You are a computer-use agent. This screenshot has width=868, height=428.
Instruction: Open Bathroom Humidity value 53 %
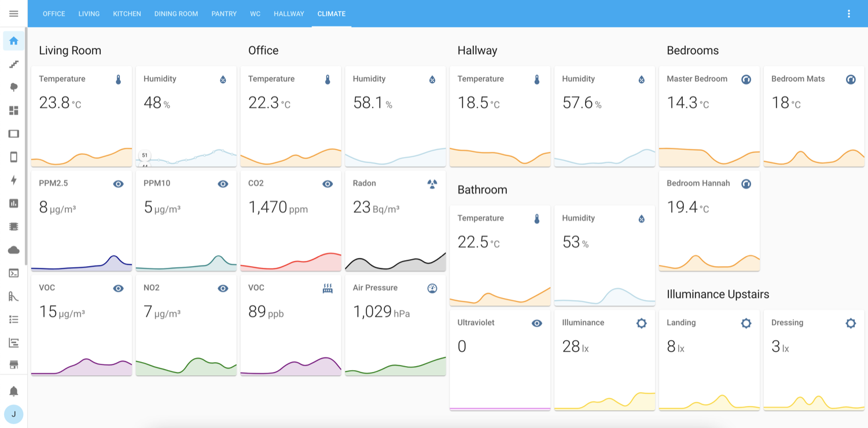pyautogui.click(x=576, y=242)
